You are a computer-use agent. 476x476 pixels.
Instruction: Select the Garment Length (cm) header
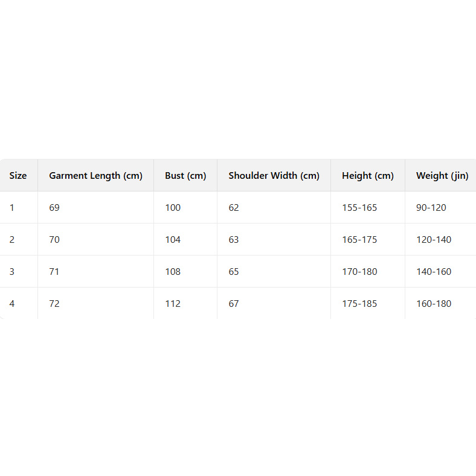tap(95, 176)
